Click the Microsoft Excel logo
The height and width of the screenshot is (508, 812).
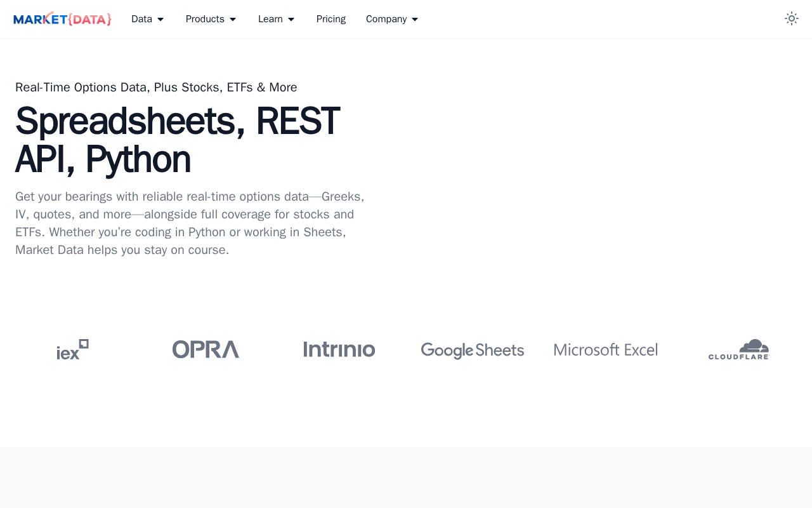[605, 350]
